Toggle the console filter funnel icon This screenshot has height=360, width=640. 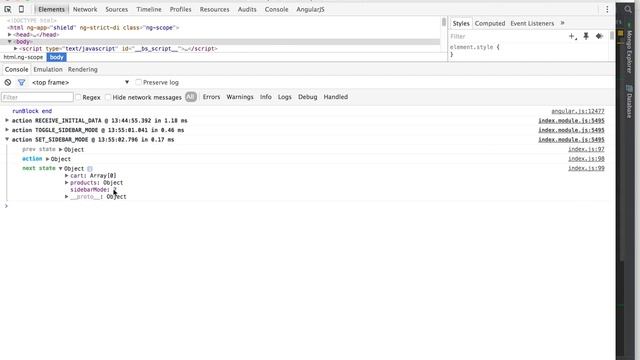click(21, 82)
